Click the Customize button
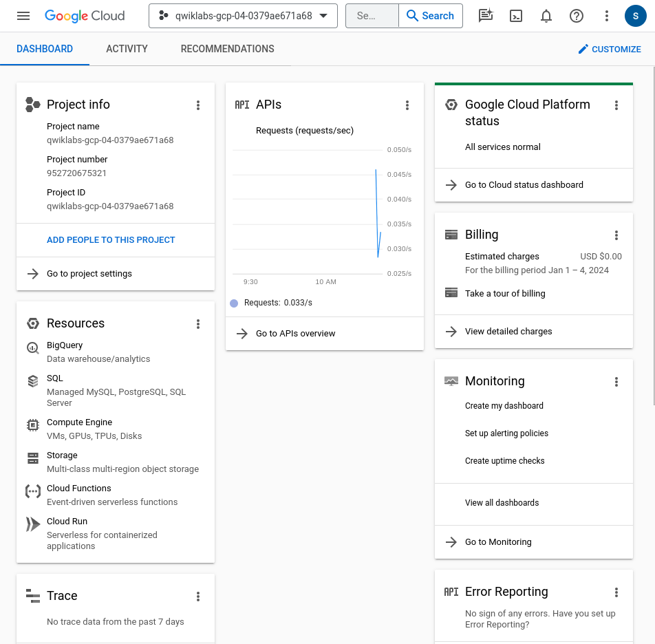 tap(610, 50)
